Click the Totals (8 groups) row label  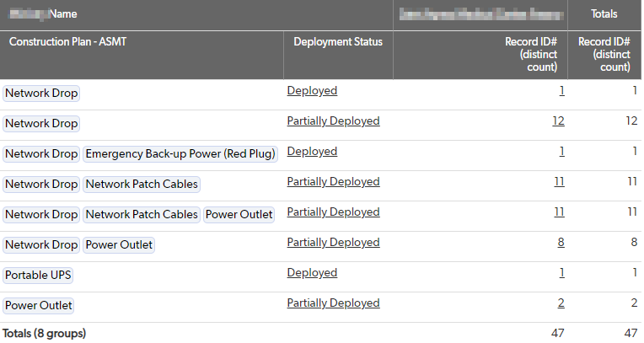44,333
